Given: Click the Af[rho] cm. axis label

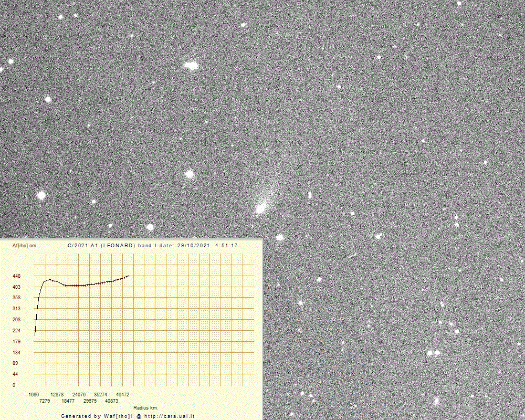Looking at the screenshot, I should (x=25, y=245).
